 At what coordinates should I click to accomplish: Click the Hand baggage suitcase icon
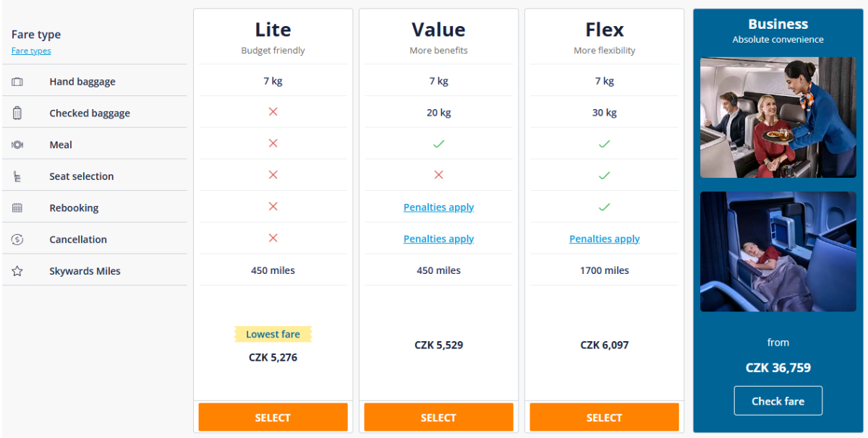click(x=17, y=82)
